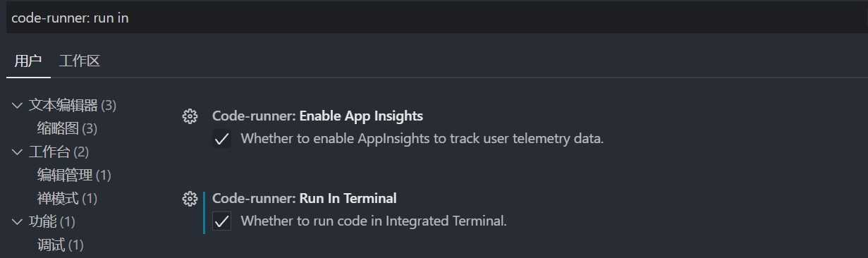
Task: Collapse the 功能 chevron arrow
Action: point(18,222)
